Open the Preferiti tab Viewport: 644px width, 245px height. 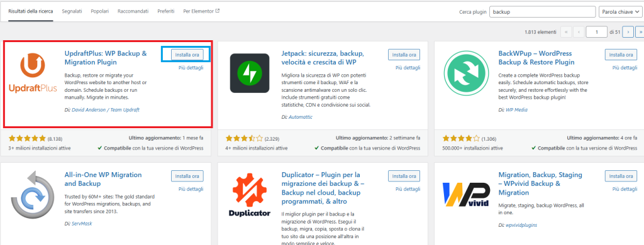click(166, 11)
